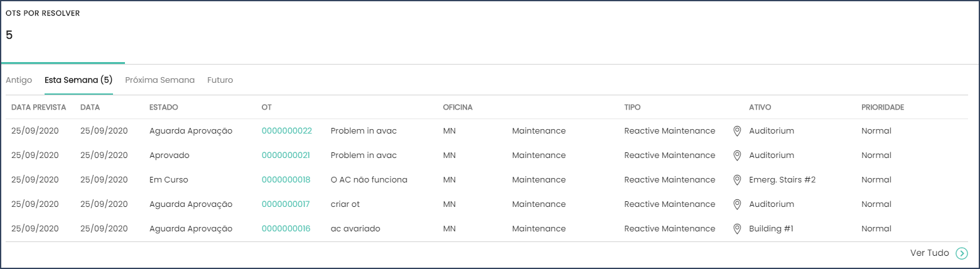Open work order 0000000018 link

286,180
